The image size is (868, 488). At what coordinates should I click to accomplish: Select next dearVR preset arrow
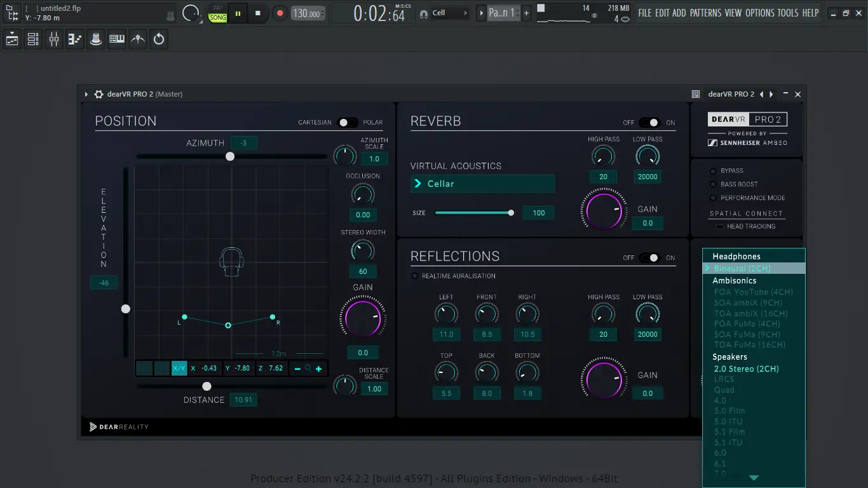(771, 94)
